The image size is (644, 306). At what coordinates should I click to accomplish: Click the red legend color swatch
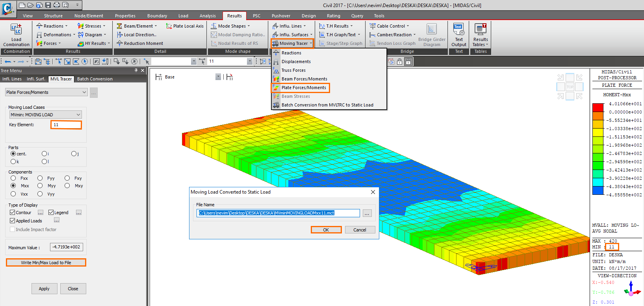pyautogui.click(x=598, y=108)
